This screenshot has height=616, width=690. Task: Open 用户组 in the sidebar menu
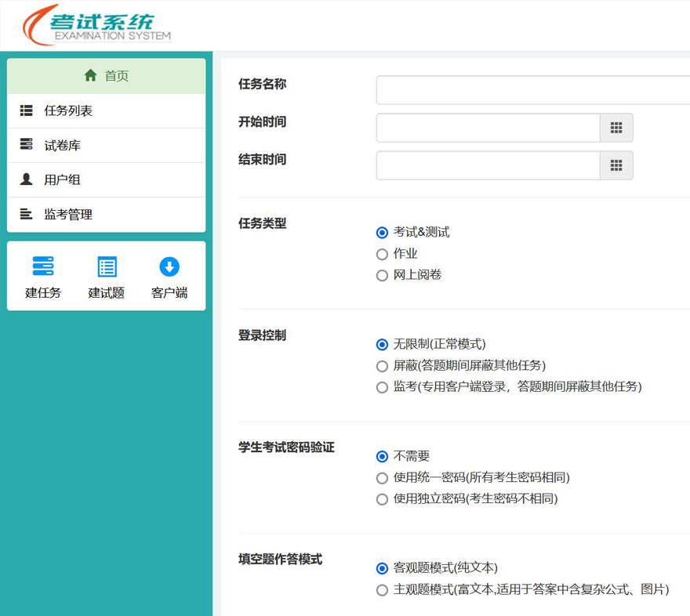click(63, 179)
